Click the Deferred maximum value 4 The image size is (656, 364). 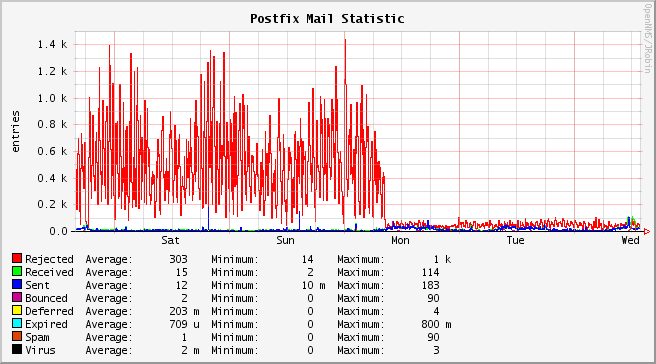436,311
